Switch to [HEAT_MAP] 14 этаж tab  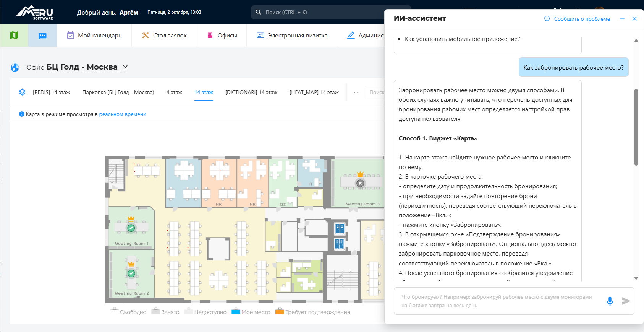pyautogui.click(x=314, y=92)
